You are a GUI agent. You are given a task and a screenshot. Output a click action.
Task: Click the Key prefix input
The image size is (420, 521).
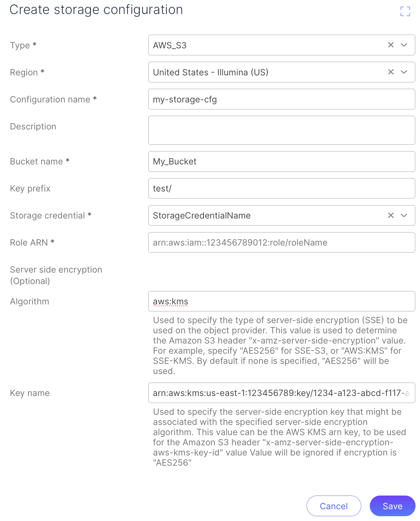281,188
